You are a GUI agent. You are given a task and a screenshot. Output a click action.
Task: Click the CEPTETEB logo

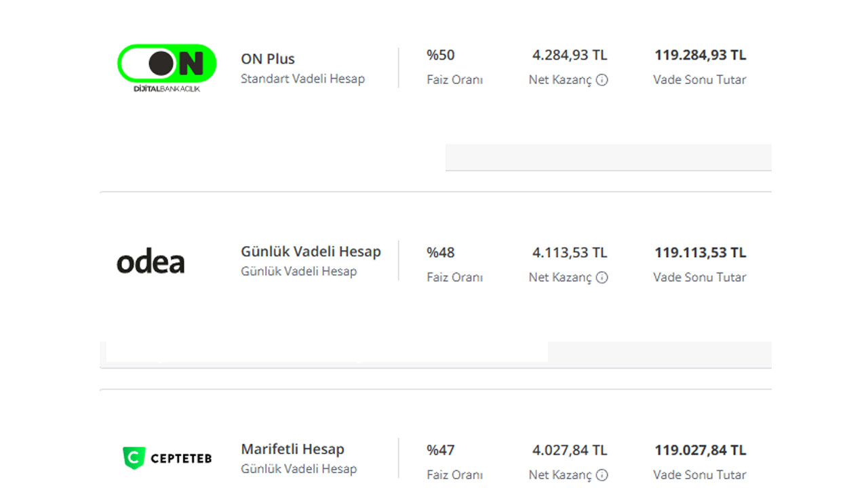click(x=167, y=458)
